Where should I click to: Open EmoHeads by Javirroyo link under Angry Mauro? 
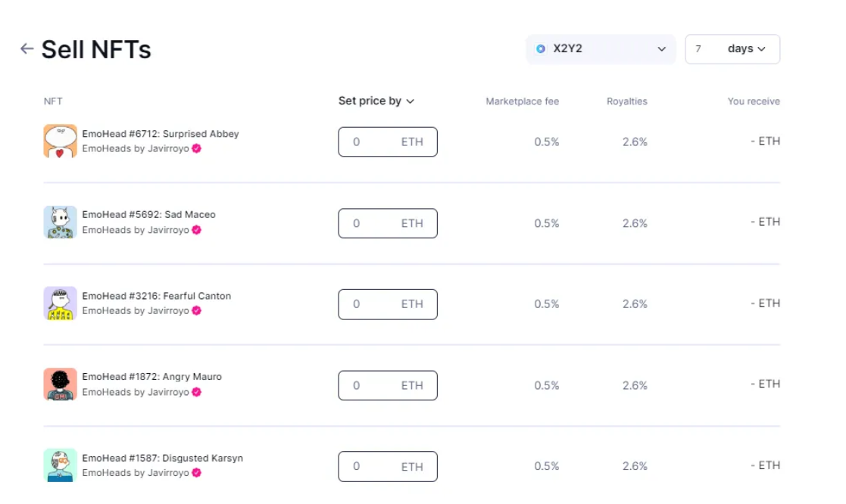136,393
